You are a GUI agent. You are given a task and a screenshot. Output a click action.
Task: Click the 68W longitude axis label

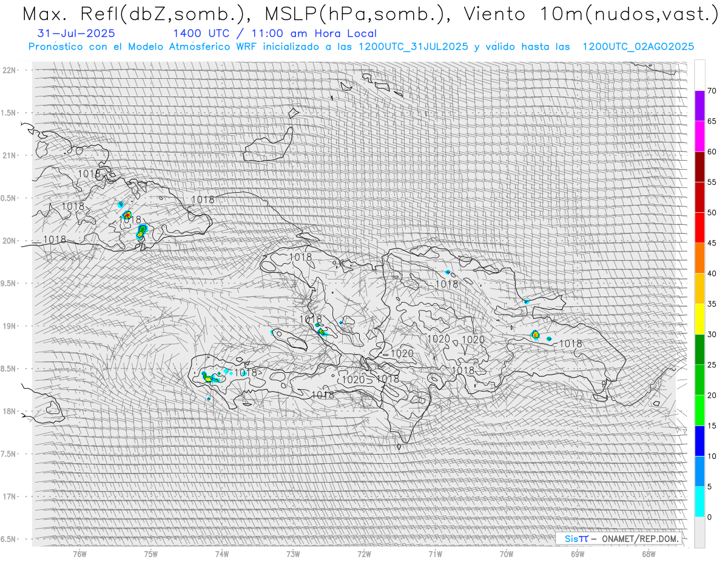[649, 554]
